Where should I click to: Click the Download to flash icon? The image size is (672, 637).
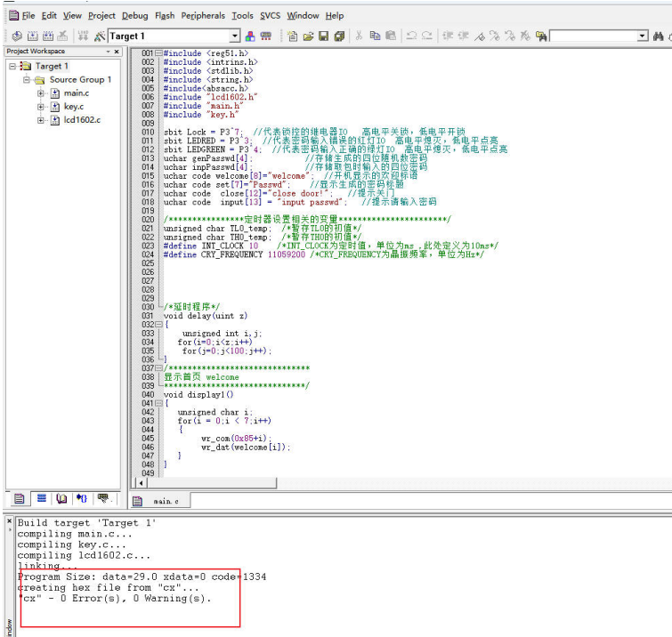(x=83, y=36)
